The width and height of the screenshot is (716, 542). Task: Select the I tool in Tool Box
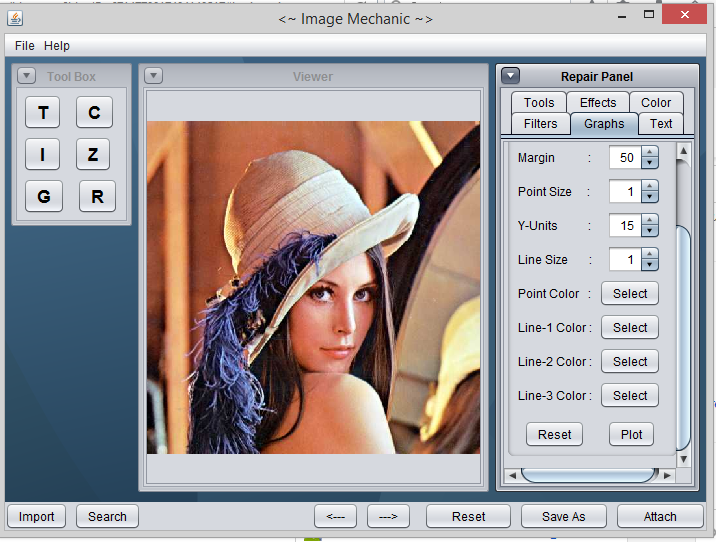tap(42, 154)
